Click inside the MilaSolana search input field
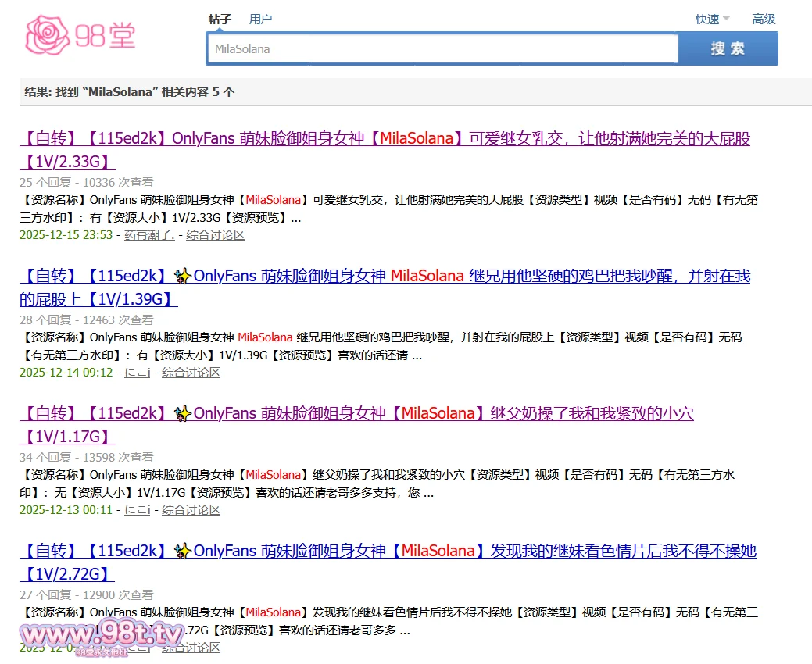 click(x=442, y=48)
